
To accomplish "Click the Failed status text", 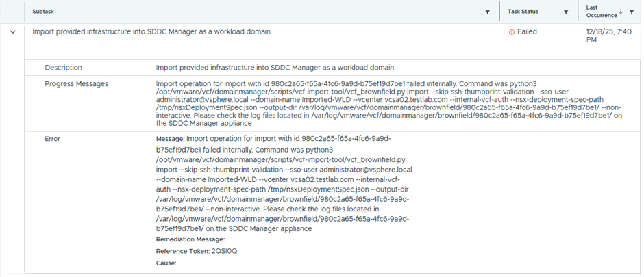I will click(x=527, y=31).
